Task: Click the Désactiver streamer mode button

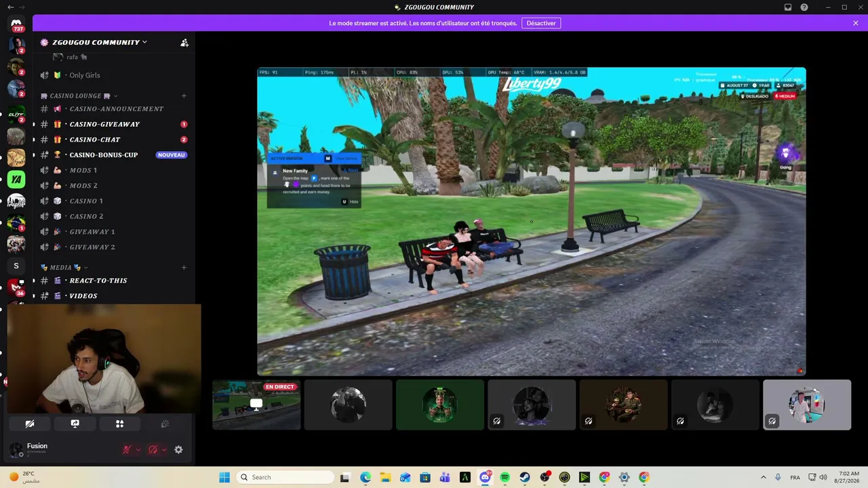Action: (541, 23)
